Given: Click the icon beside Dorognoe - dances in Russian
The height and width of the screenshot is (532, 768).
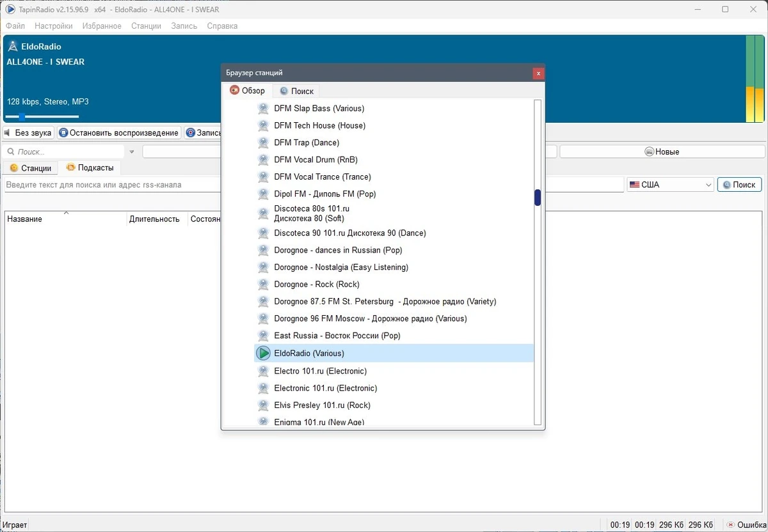Looking at the screenshot, I should pyautogui.click(x=263, y=250).
